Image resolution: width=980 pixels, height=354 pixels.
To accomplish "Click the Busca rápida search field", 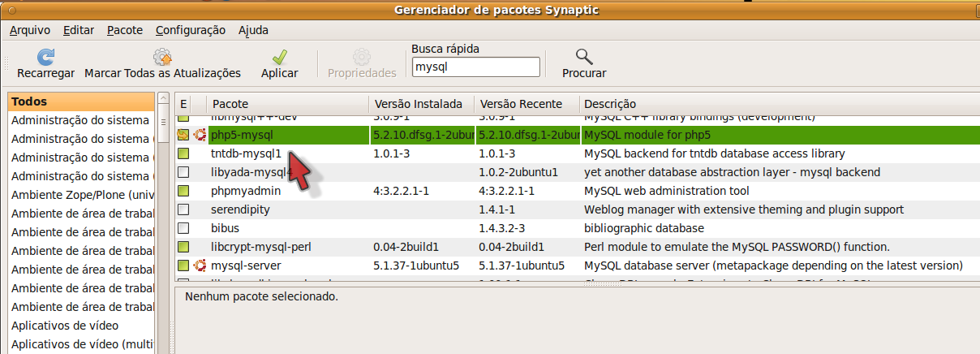I will point(475,68).
